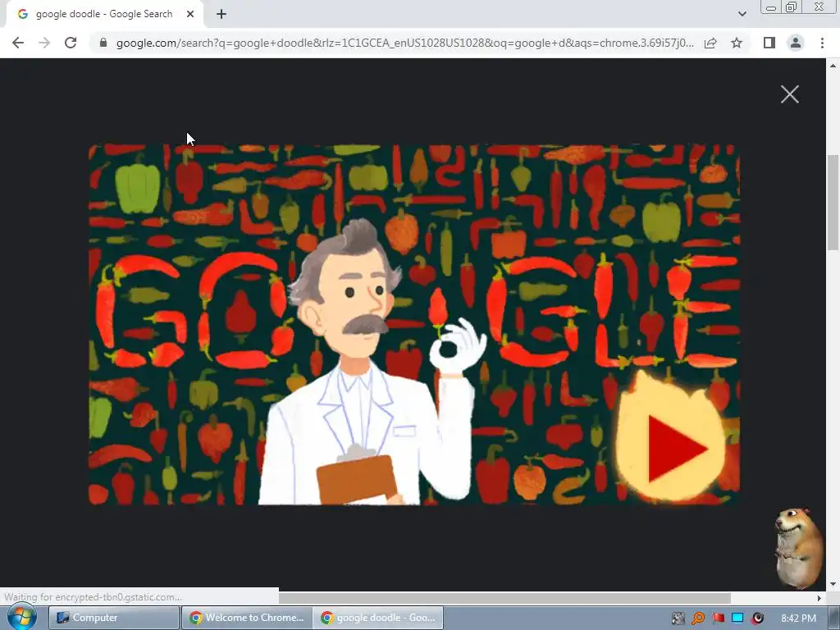
Task: Click the round recorder tray icon
Action: [757, 619]
